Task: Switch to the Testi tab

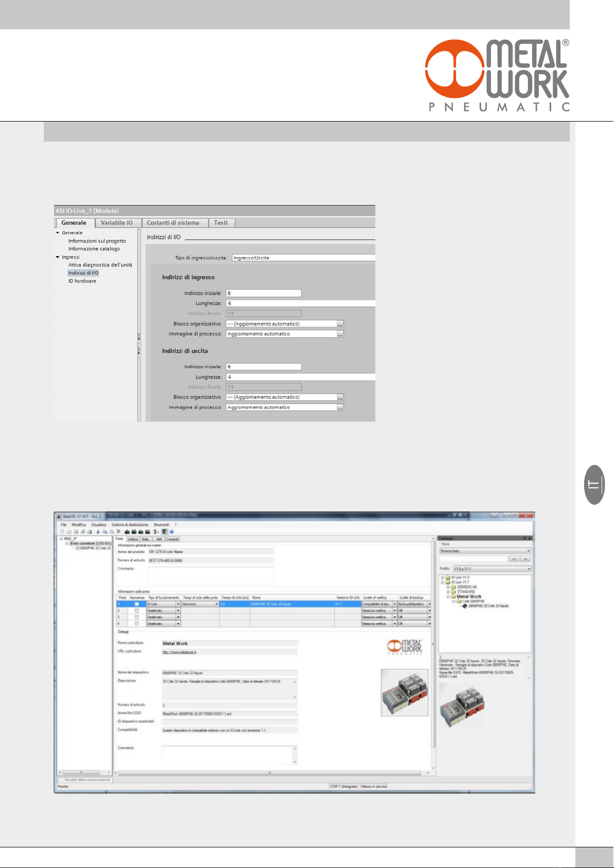Action: click(221, 223)
